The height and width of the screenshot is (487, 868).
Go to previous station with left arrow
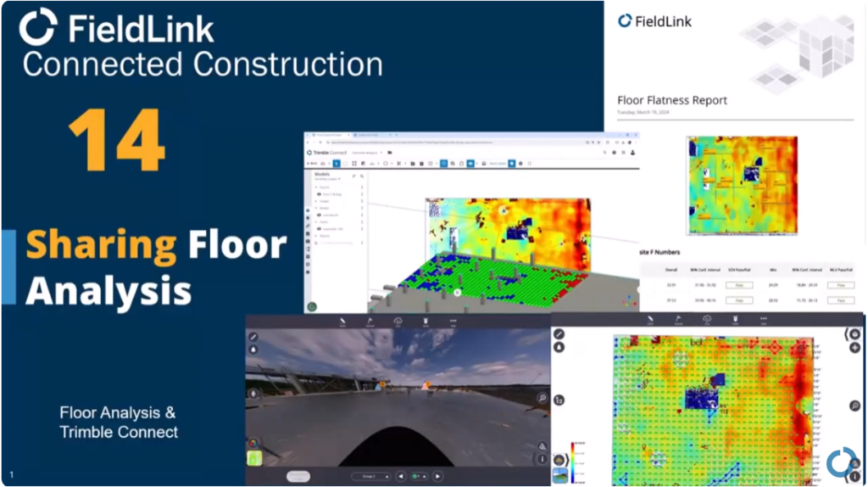coord(401,476)
